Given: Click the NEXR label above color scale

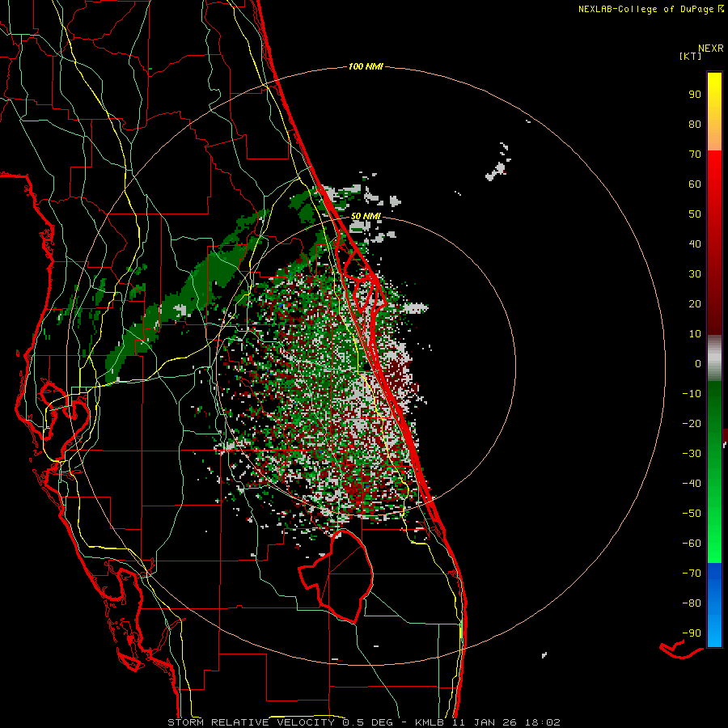Looking at the screenshot, I should 711,49.
